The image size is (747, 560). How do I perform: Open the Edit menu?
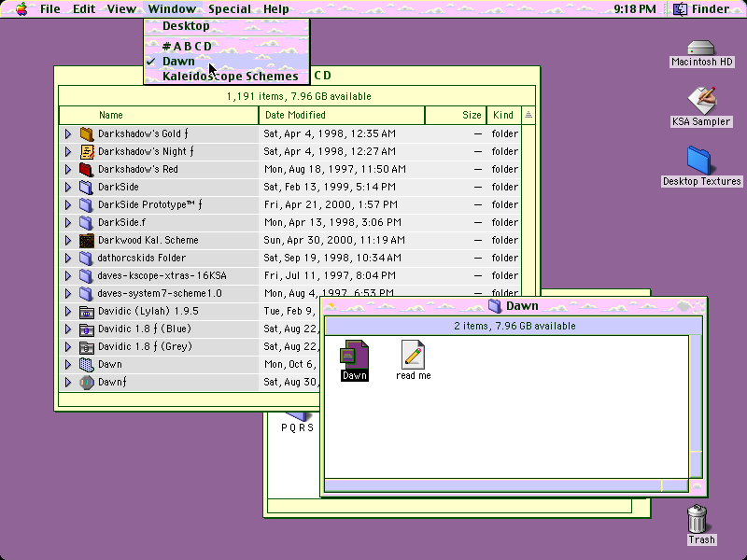coord(84,9)
